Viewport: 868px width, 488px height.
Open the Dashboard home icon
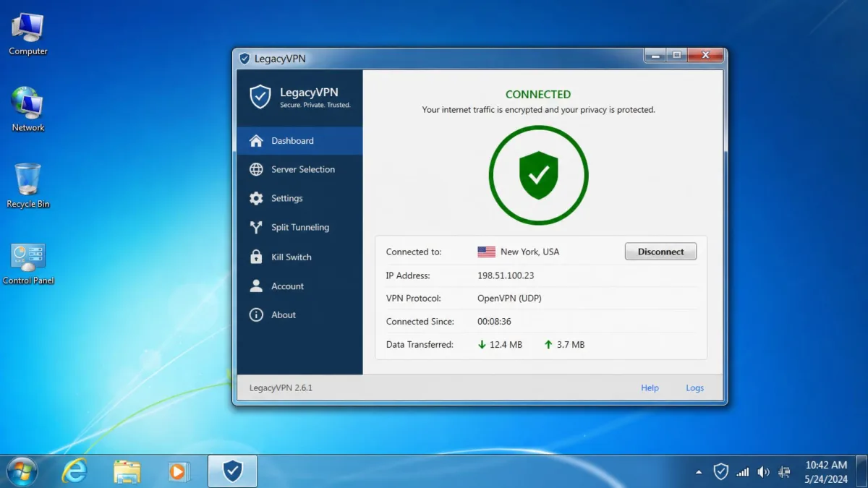click(x=256, y=141)
